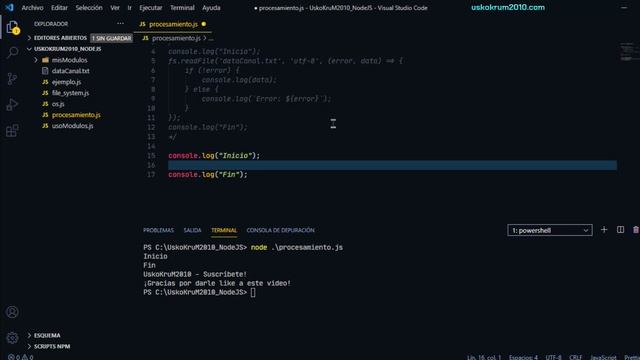Viewport: 640px width, 360px height.
Task: Click the Lín. 16, col. 1 status
Action: (x=484, y=357)
